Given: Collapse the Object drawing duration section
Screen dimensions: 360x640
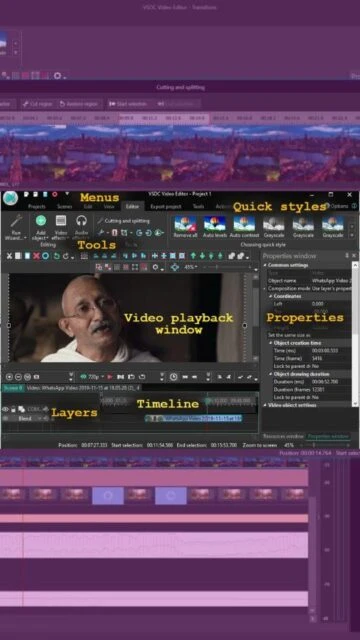Looking at the screenshot, I should click(x=271, y=374).
